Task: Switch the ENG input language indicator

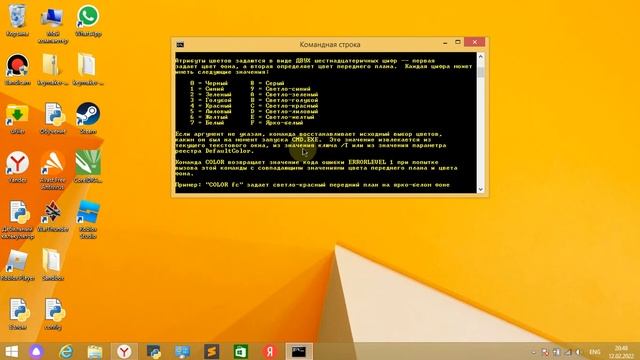Action: pos(595,352)
